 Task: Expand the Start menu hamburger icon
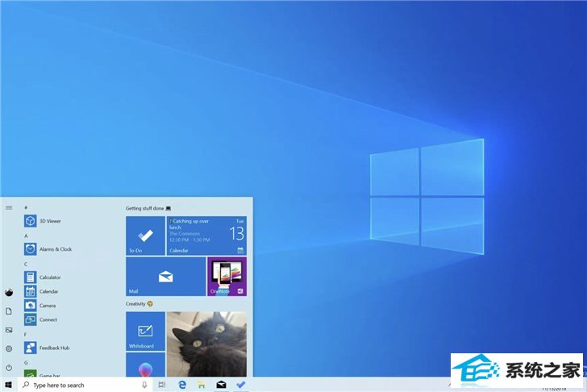pyautogui.click(x=9, y=208)
